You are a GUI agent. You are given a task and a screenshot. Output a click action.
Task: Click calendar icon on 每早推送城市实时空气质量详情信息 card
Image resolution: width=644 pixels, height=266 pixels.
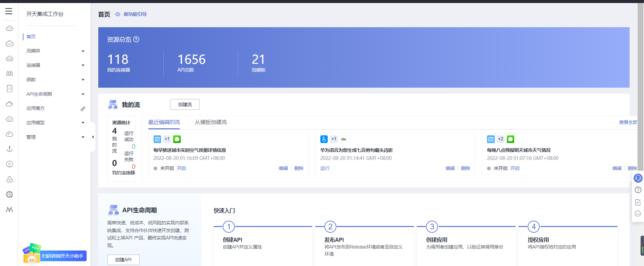157,139
